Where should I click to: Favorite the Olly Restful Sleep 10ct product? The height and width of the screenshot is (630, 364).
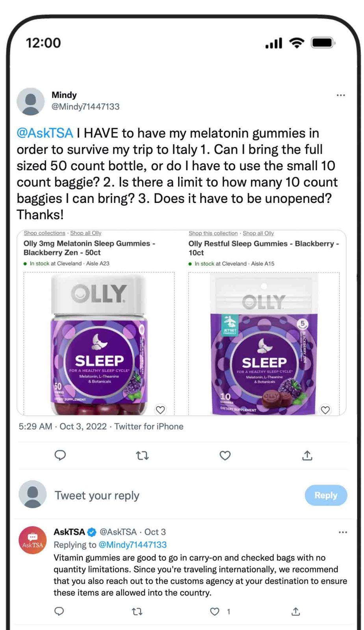pos(325,410)
